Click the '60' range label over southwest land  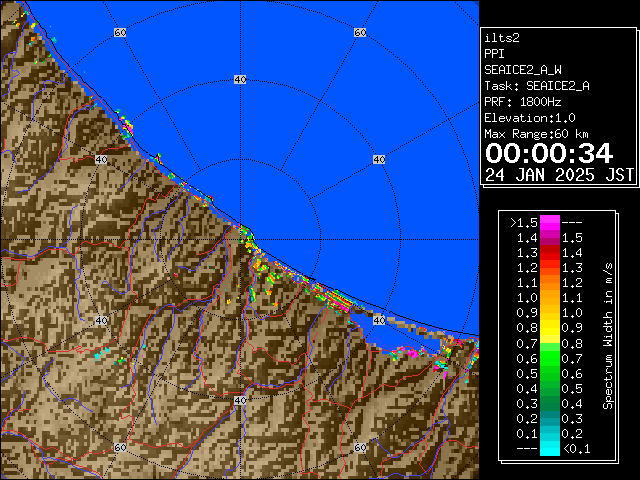coord(120,447)
